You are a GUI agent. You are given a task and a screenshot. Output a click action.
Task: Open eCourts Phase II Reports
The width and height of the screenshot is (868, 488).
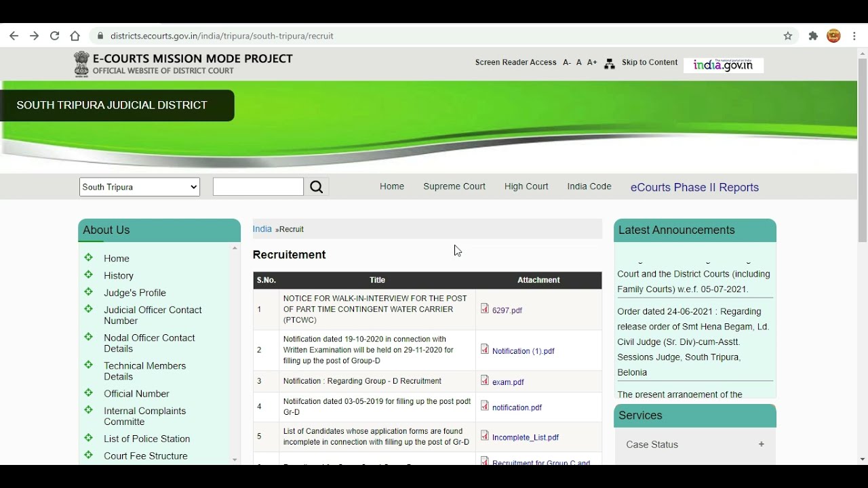point(694,188)
